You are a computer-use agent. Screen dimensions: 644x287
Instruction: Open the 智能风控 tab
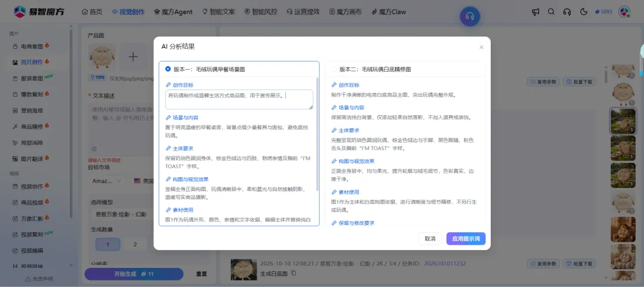261,12
